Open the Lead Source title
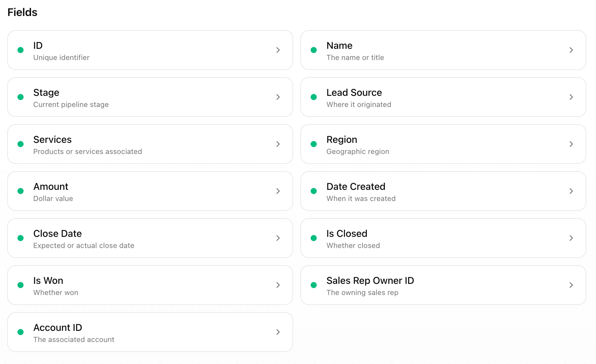This screenshot has width=596, height=364. point(354,93)
